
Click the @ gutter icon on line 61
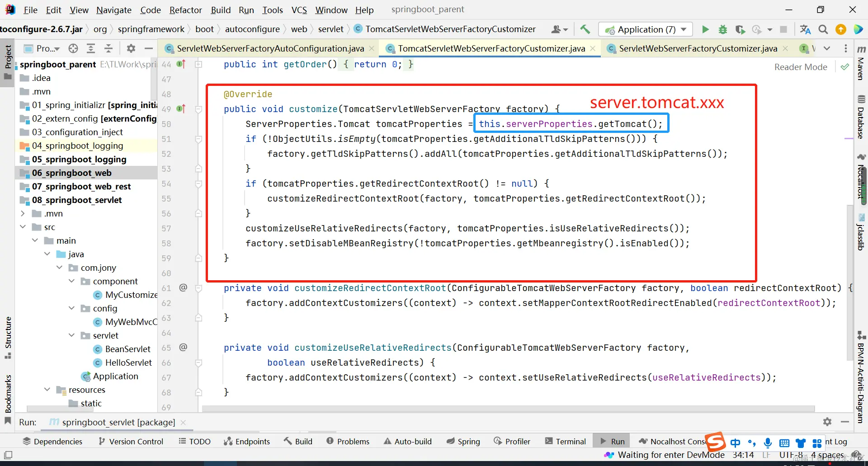(183, 287)
